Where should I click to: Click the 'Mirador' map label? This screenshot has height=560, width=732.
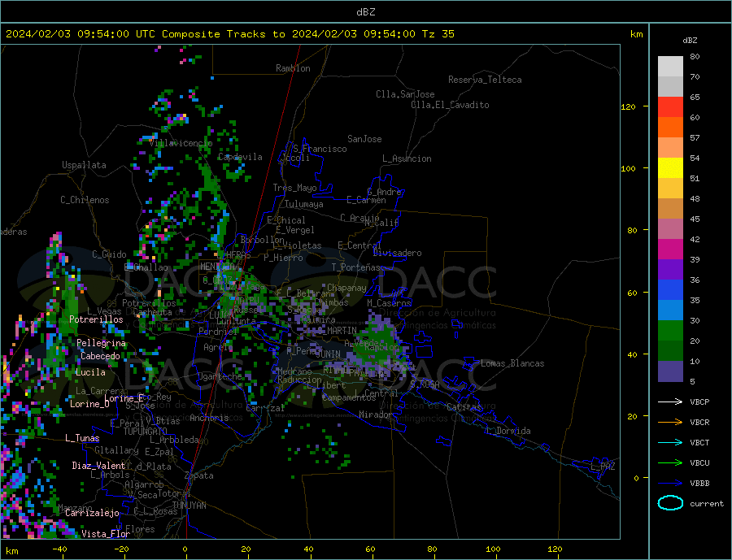point(376,415)
